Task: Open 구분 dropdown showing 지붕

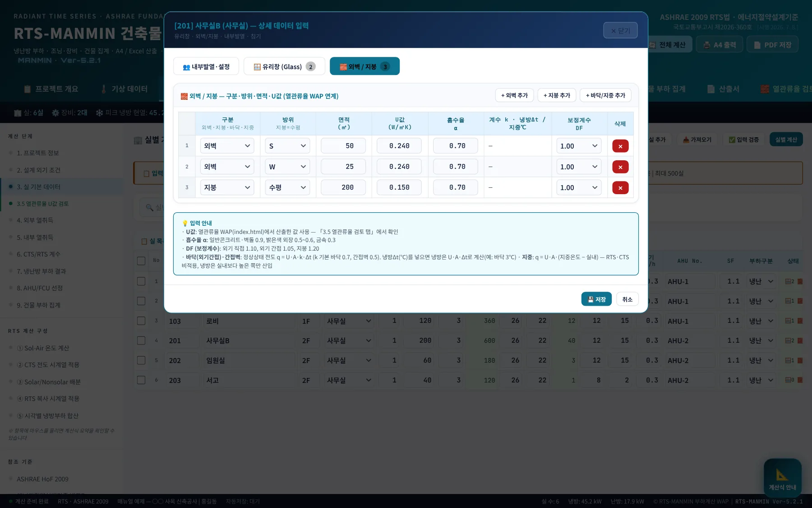Action: 227,187
